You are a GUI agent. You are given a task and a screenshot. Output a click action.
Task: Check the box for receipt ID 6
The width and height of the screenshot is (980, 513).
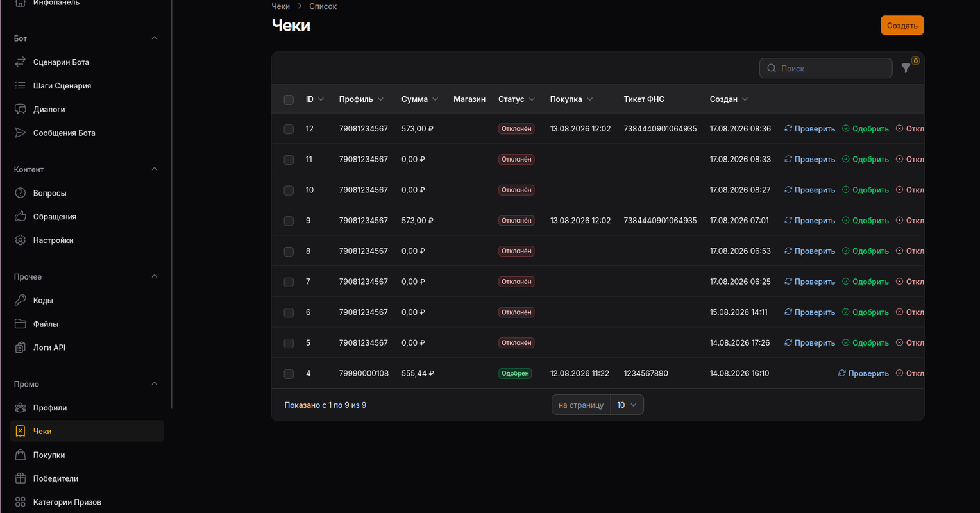pyautogui.click(x=289, y=312)
